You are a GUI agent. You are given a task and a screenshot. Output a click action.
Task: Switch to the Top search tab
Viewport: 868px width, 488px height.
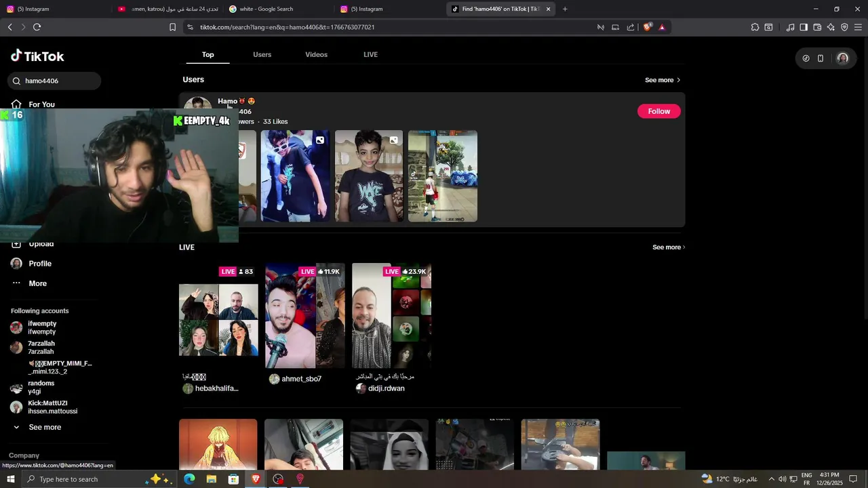(x=208, y=54)
